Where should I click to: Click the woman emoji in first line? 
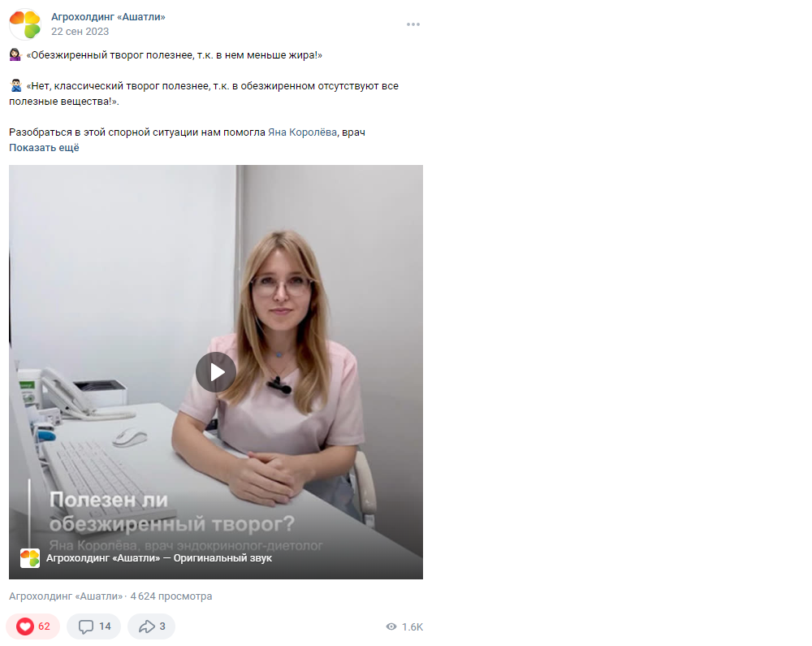point(15,55)
